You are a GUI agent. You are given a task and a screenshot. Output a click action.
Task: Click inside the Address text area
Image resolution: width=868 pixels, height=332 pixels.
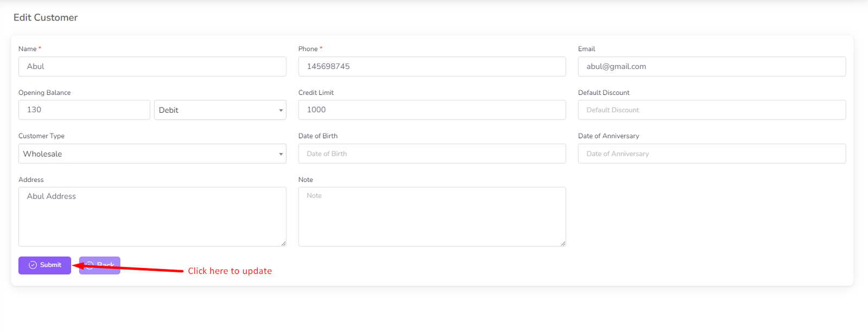(152, 217)
